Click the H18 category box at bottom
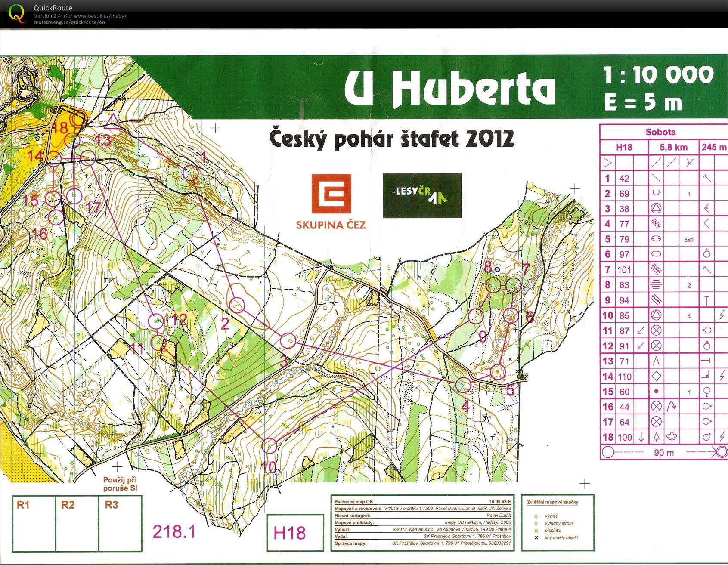The width and height of the screenshot is (728, 565). (x=295, y=533)
